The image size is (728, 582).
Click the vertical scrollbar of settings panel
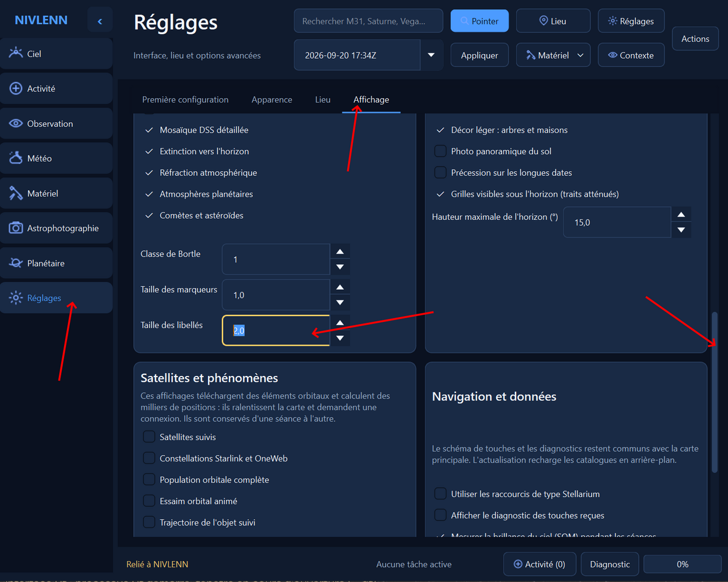(715, 392)
